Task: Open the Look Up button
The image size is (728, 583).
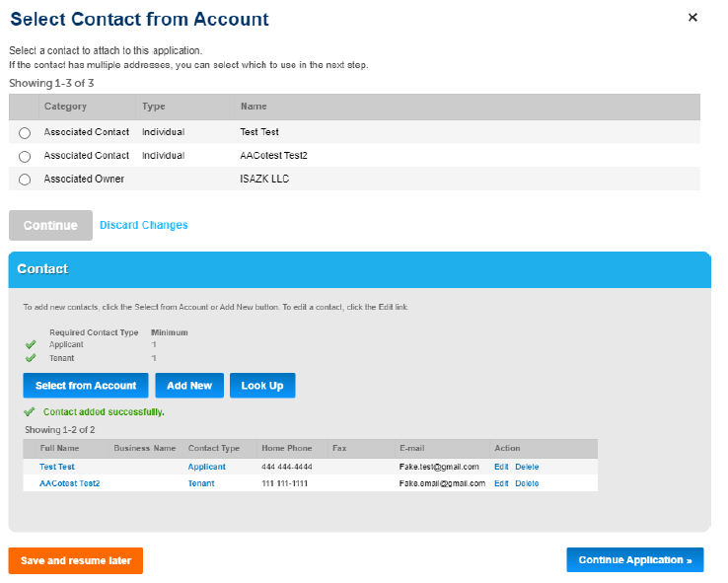Action: click(x=262, y=386)
